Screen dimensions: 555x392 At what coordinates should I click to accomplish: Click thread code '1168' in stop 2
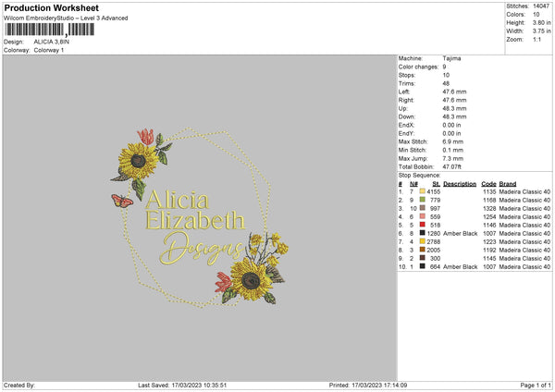point(489,201)
